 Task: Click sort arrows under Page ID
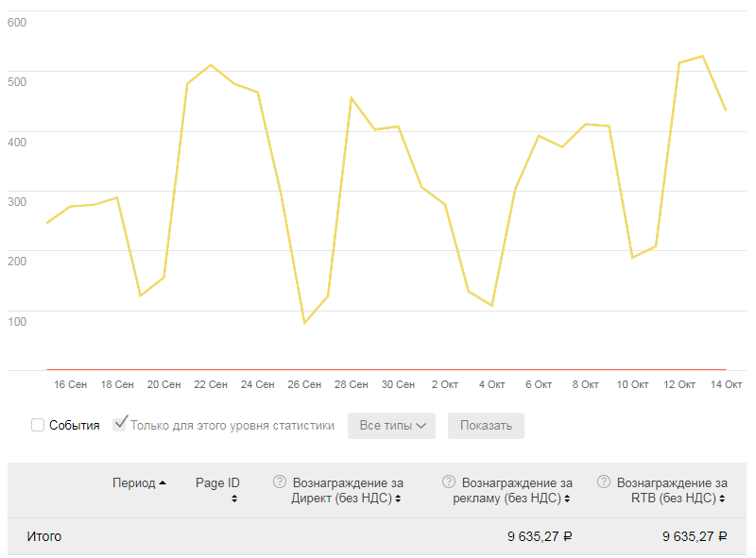tap(234, 499)
